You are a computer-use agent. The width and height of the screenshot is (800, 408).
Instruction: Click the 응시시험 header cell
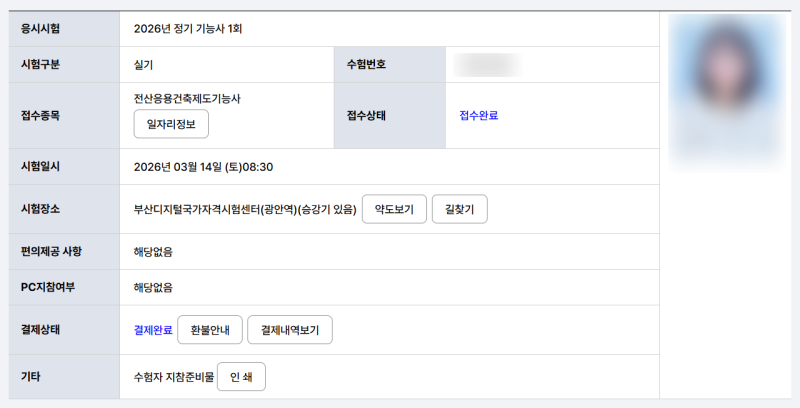(64, 29)
